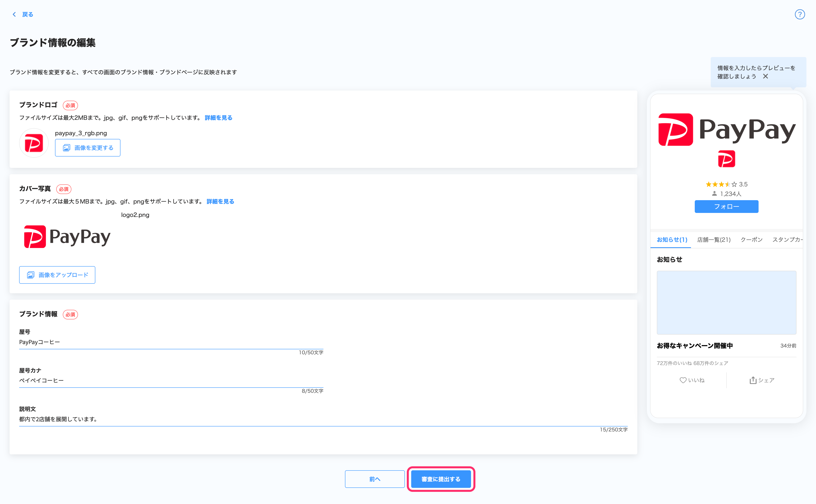Switch to the 店舗一覧(21) tab
This screenshot has height=504, width=816.
[714, 240]
